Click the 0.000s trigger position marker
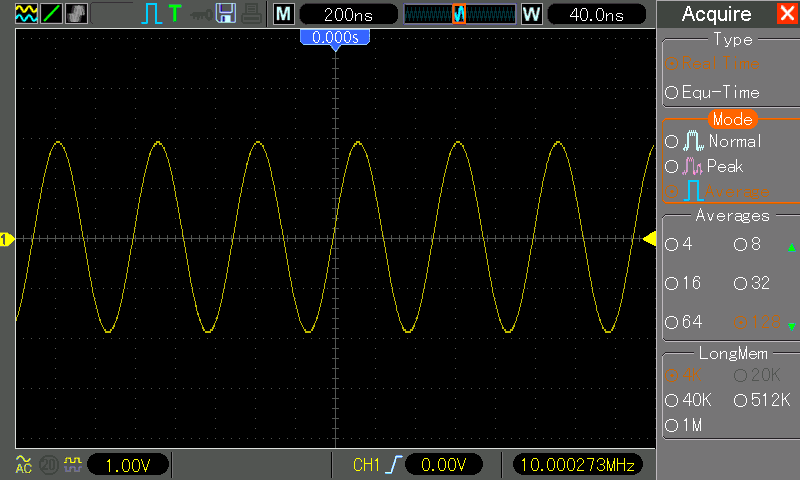Viewport: 800px width, 480px height. click(x=335, y=38)
